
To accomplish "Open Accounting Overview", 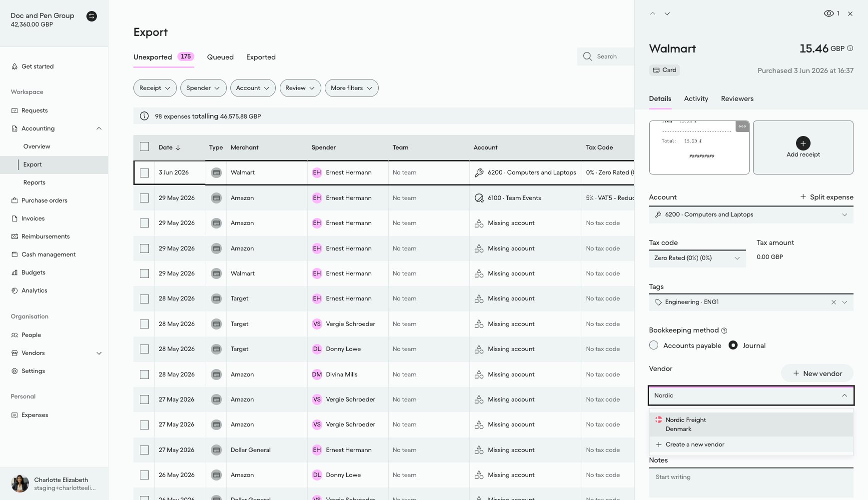I will (x=36, y=146).
